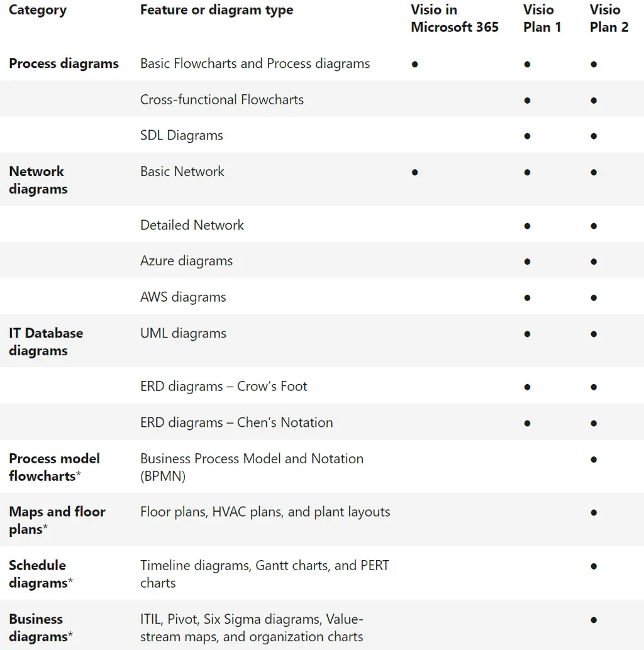This screenshot has width=644, height=650.
Task: Select the IT Database diagrams category label
Action: (x=45, y=342)
